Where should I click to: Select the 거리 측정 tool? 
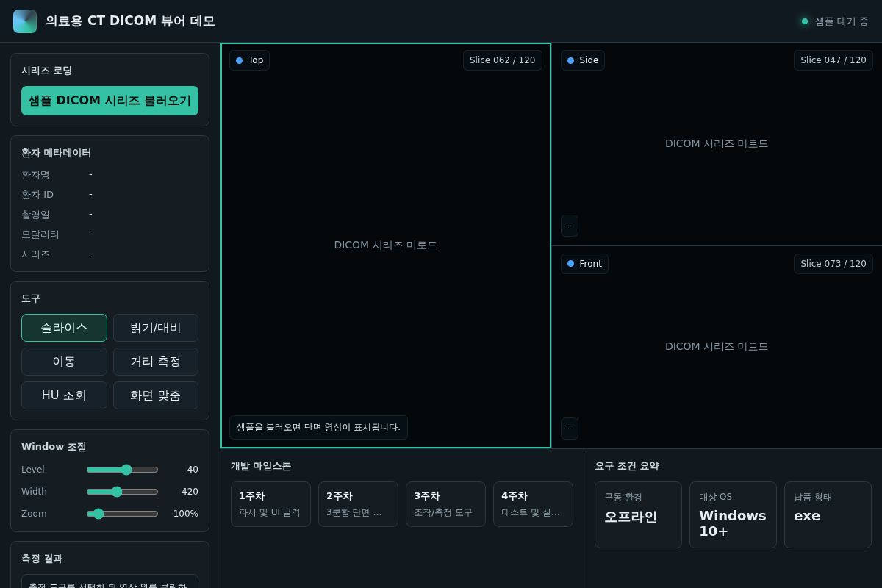pos(156,362)
